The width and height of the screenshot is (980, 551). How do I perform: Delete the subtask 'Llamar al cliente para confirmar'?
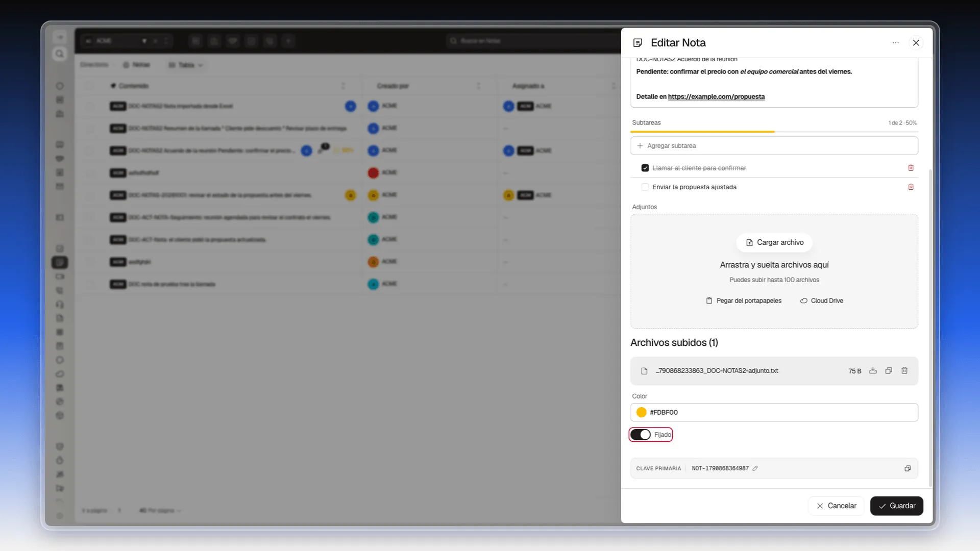(x=911, y=168)
